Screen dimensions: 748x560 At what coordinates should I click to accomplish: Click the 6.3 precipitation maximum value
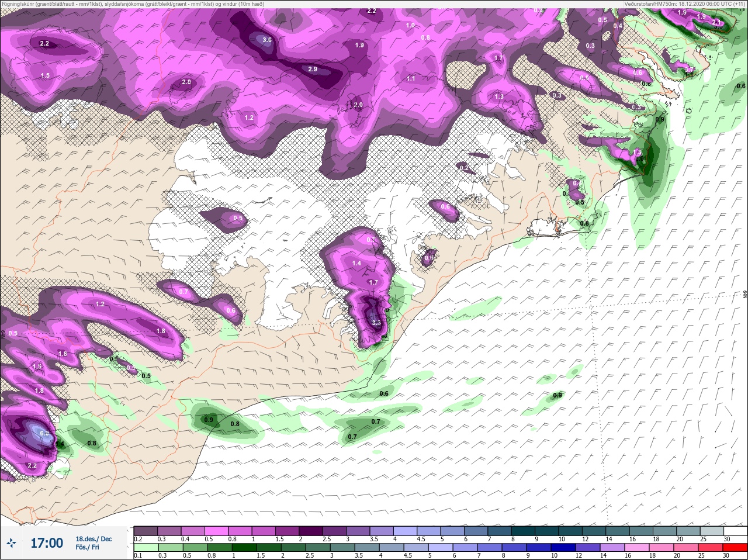coord(44,433)
